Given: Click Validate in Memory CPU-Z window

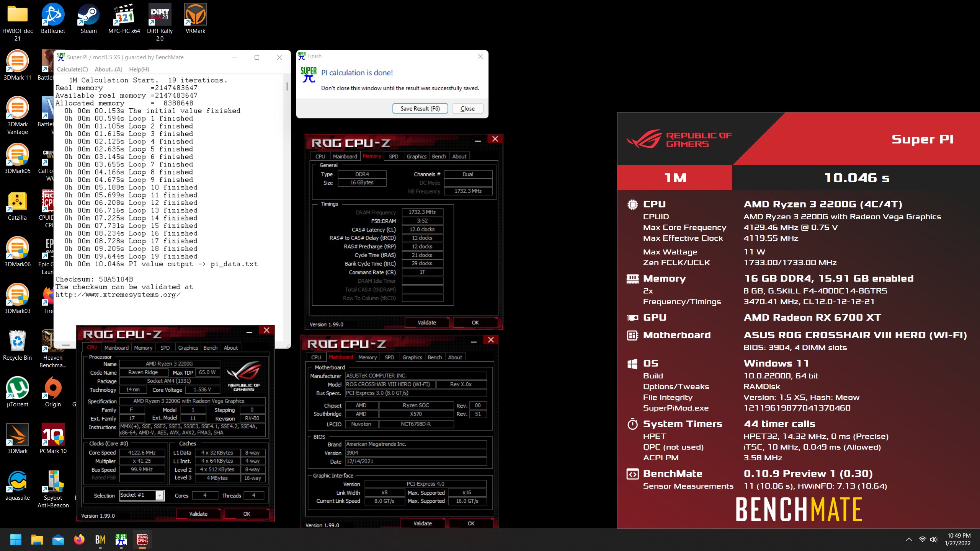Looking at the screenshot, I should tap(427, 323).
